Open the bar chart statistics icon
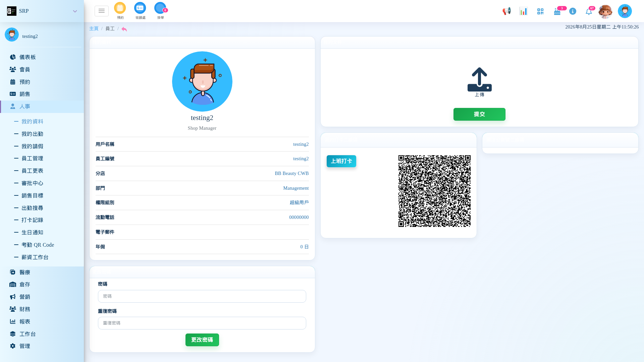Image resolution: width=644 pixels, height=362 pixels. tap(523, 11)
